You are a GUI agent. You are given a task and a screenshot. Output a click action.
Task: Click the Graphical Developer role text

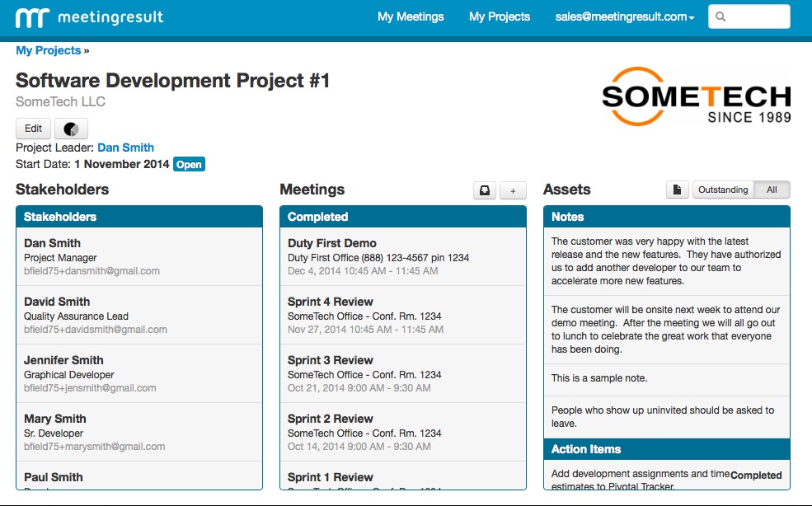69,374
